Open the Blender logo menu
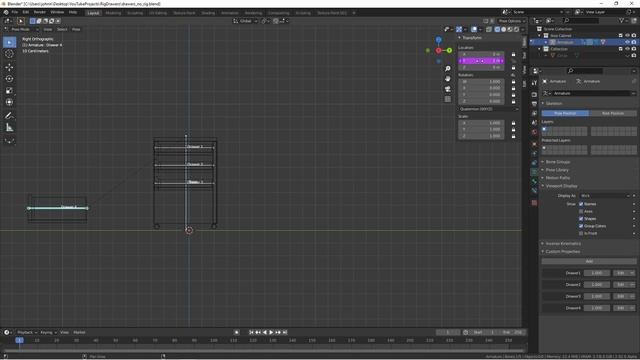The image size is (640, 360). (6, 12)
